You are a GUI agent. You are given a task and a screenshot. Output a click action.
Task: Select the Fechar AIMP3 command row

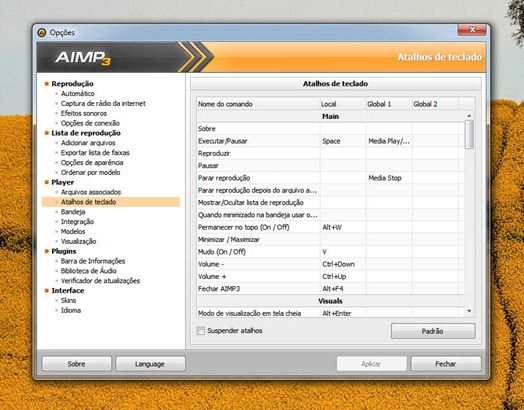[331, 289]
